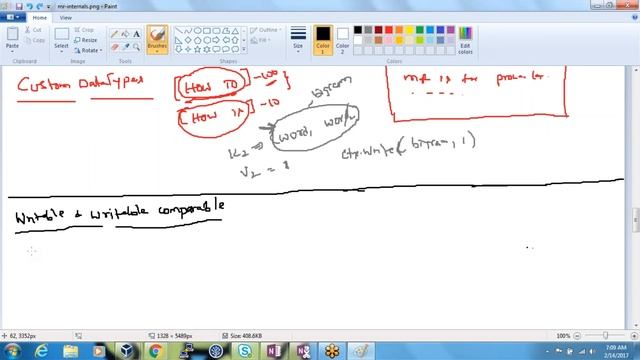Switch to the View tab
The height and width of the screenshot is (360, 640).
point(65,18)
